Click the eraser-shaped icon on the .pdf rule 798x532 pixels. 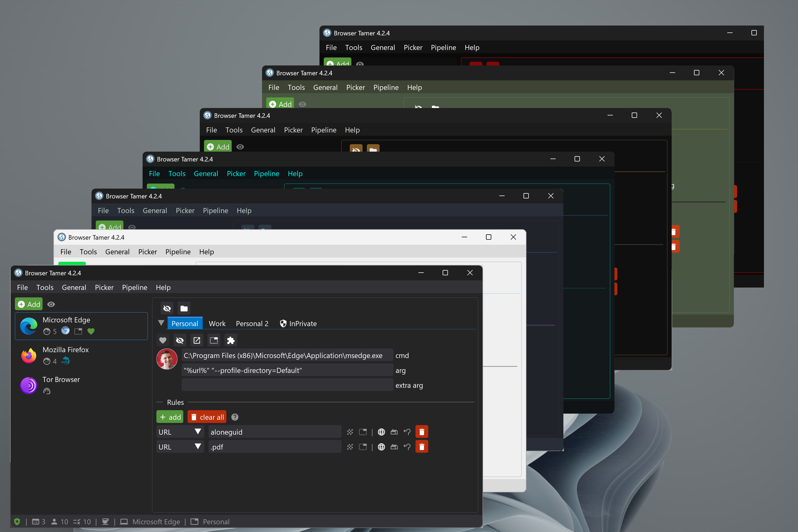[x=394, y=447]
